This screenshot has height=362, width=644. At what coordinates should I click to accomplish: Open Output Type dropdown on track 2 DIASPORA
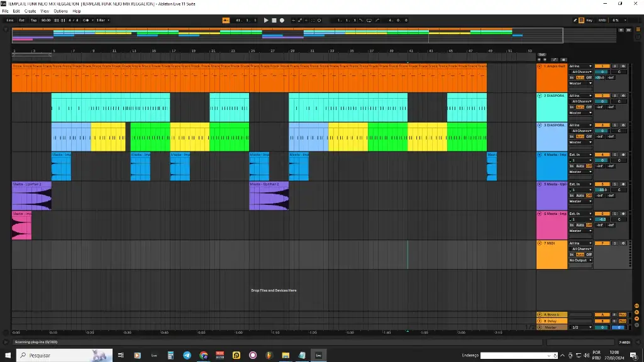click(x=580, y=113)
